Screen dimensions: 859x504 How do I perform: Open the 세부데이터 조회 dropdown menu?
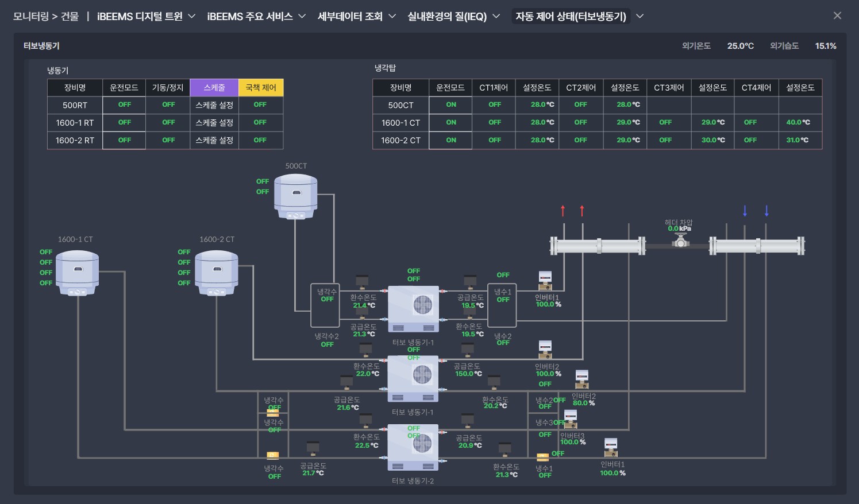(356, 17)
